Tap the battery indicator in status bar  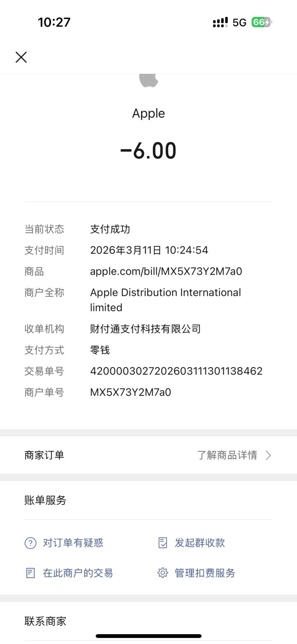[x=262, y=22]
